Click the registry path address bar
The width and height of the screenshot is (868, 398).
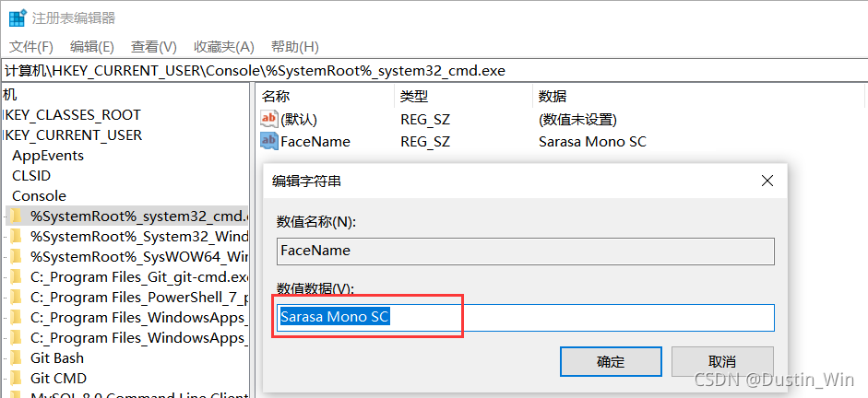[434, 71]
